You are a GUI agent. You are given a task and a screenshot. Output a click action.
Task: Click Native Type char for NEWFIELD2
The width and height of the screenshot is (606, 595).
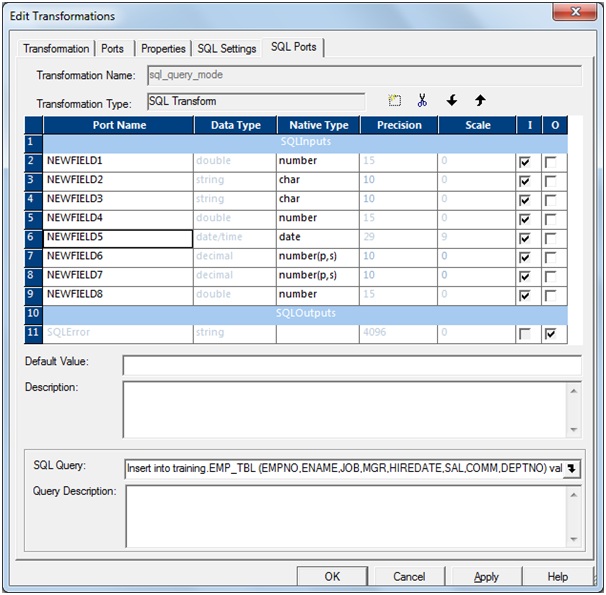[318, 182]
